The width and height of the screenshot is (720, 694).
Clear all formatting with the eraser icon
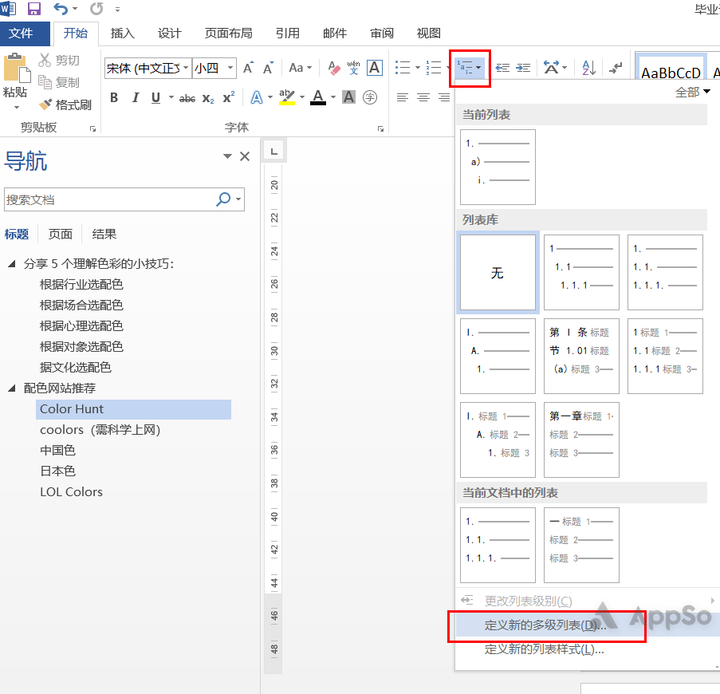coord(334,68)
